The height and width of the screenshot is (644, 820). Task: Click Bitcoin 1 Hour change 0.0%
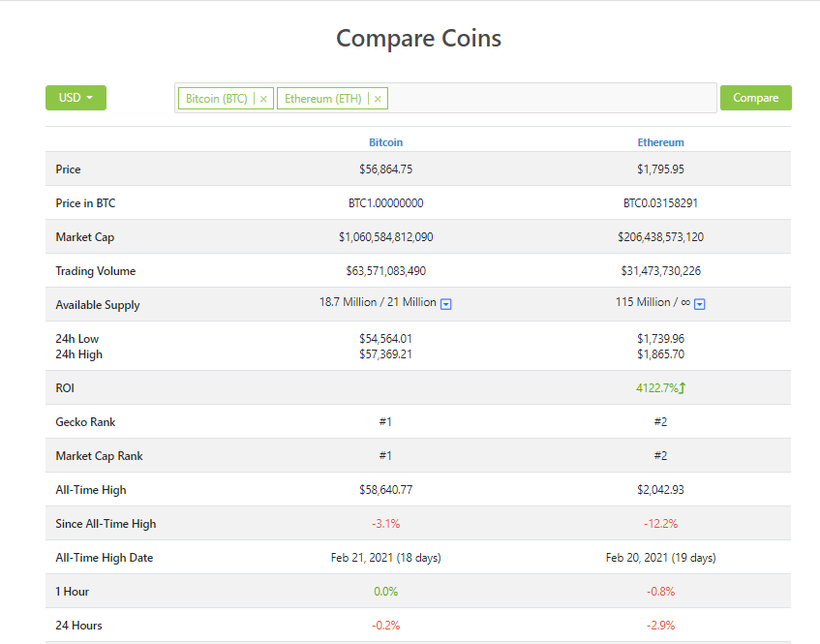pos(386,592)
